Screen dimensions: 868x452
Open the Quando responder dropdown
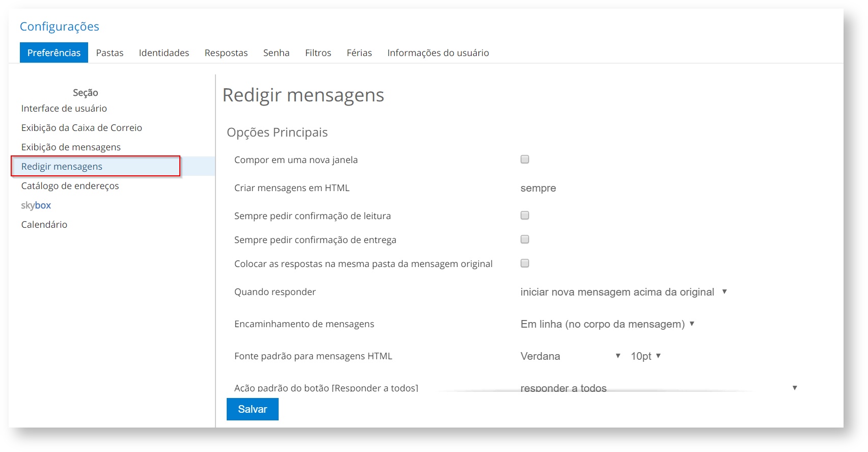click(x=623, y=292)
